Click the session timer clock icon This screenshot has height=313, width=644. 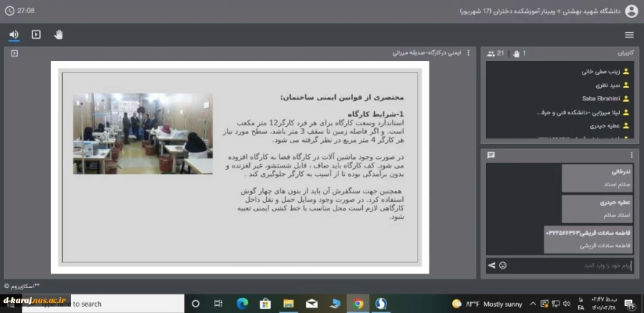pyautogui.click(x=9, y=11)
